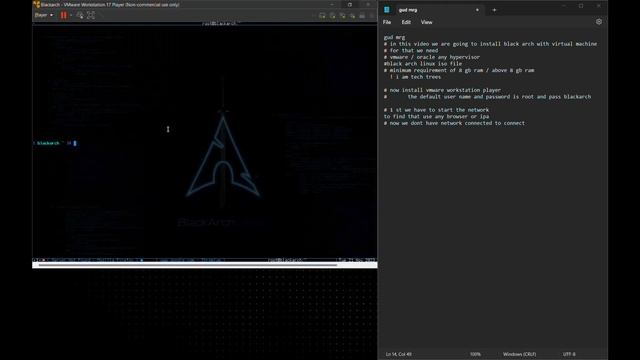Click the line 'we have to start the network'
This screenshot has width=640, height=360.
436,110
